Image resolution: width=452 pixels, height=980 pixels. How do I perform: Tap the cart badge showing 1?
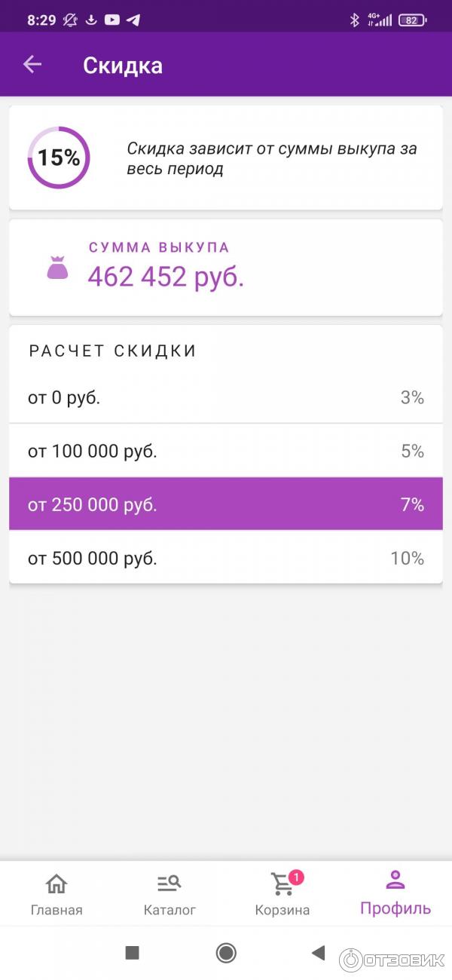tap(296, 877)
